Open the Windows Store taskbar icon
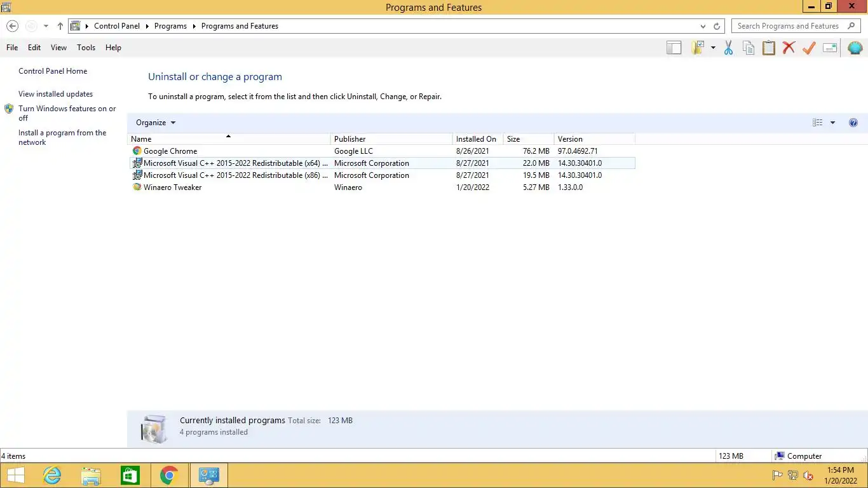This screenshot has height=488, width=868. pyautogui.click(x=130, y=475)
